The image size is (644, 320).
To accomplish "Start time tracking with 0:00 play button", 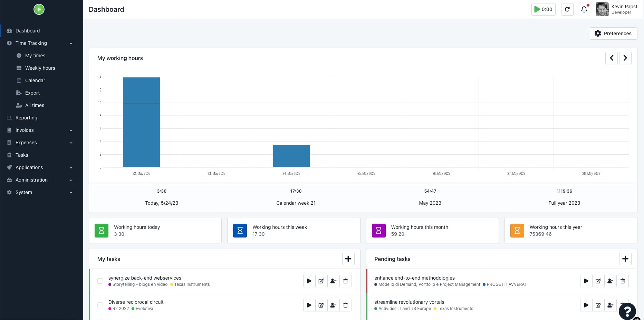I will point(543,9).
